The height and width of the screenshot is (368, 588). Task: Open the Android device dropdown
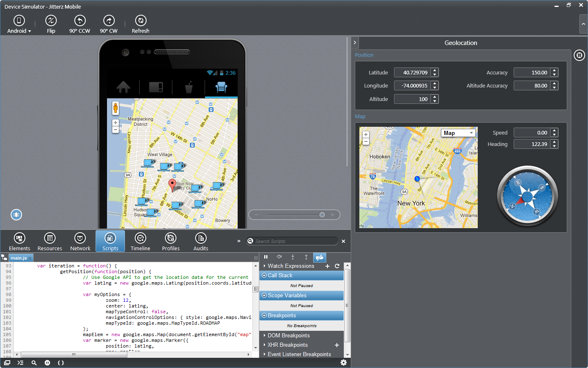19,25
